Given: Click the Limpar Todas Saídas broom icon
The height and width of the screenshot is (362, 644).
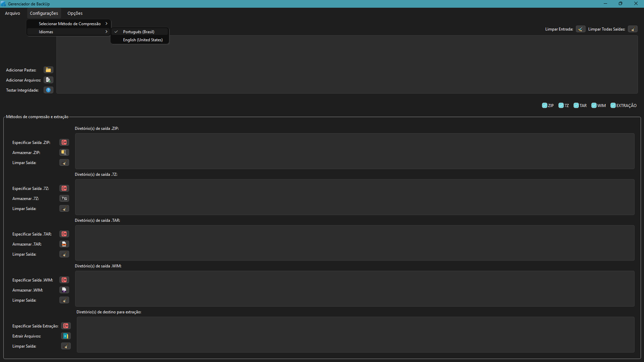Looking at the screenshot, I should [633, 29].
